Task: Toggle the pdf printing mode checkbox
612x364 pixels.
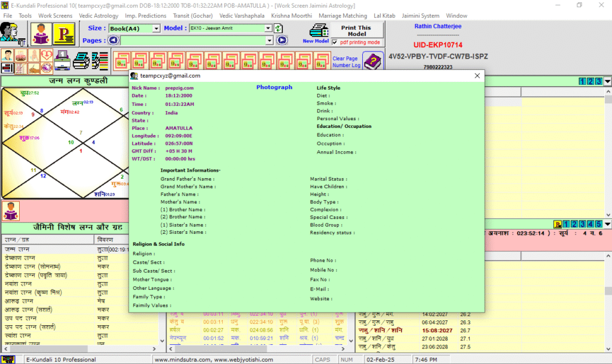Action: tap(335, 42)
